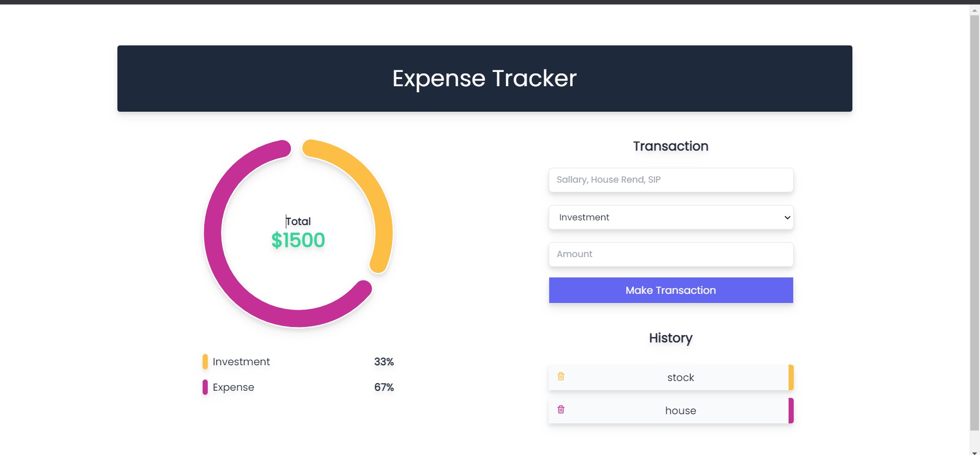The image size is (980, 455).
Task: Click the Amount input field
Action: [x=670, y=254]
